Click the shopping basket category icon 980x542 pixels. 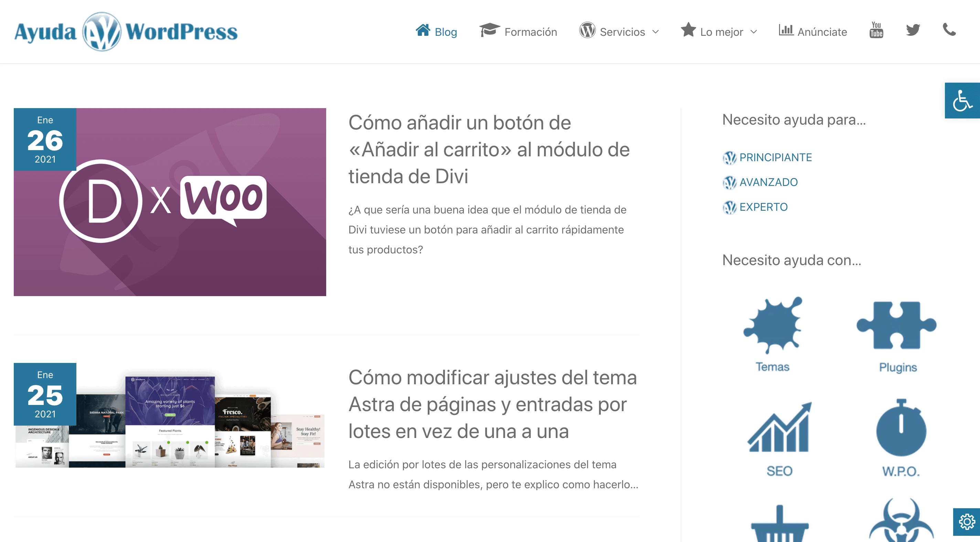point(779,523)
